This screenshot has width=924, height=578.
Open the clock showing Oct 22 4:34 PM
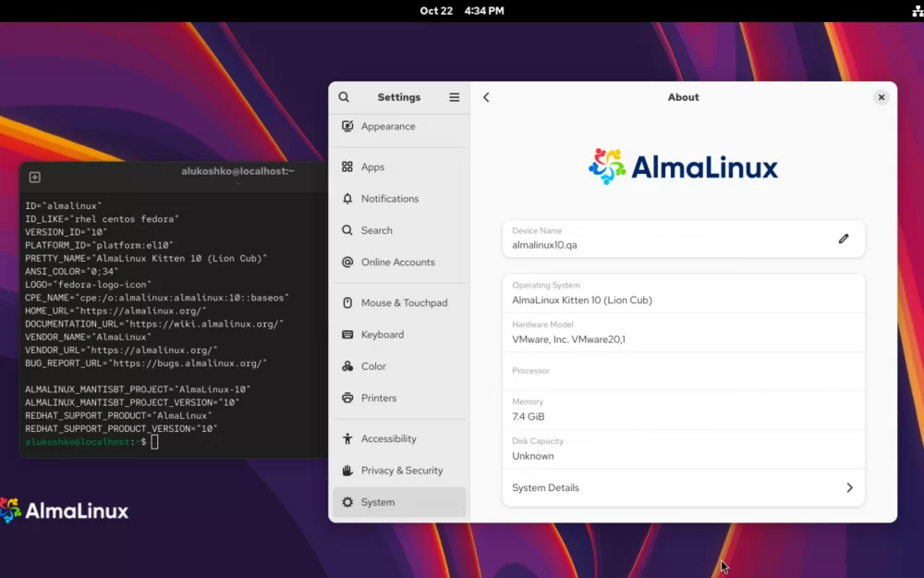point(461,10)
